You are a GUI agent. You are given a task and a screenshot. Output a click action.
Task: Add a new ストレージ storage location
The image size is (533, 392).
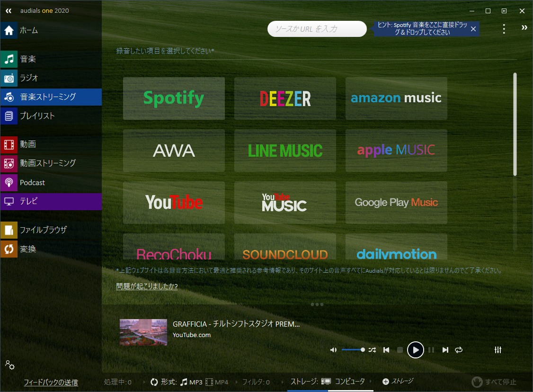398,382
